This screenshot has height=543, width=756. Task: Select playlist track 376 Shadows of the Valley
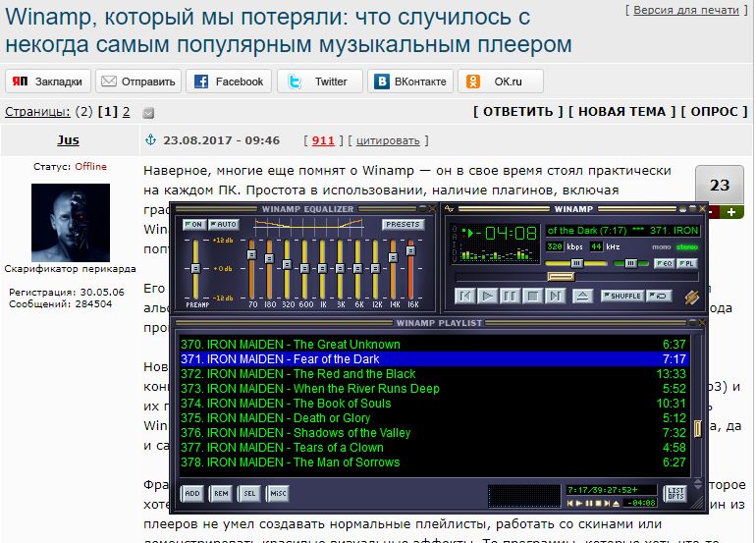pyautogui.click(x=433, y=433)
